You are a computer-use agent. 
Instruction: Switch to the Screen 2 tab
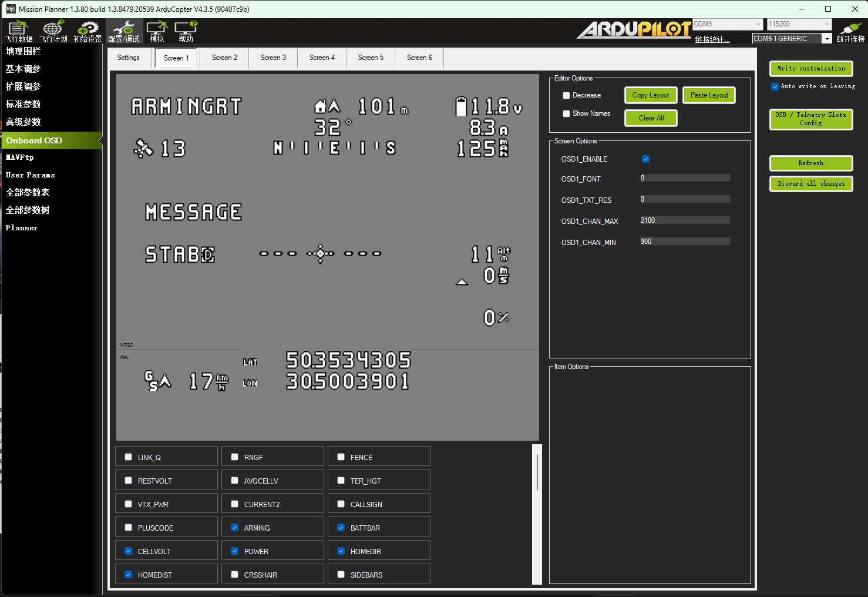coord(224,58)
